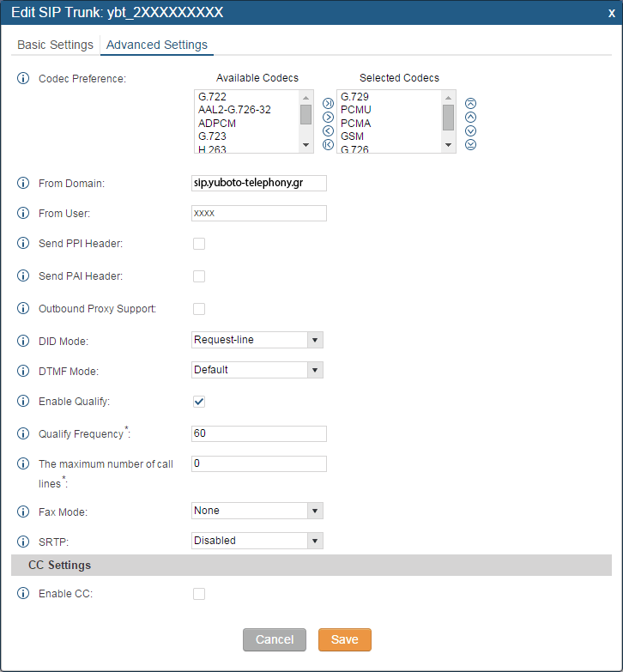This screenshot has height=672, width=623.
Task: Expand the DTMF Mode dropdown
Action: pyautogui.click(x=257, y=370)
